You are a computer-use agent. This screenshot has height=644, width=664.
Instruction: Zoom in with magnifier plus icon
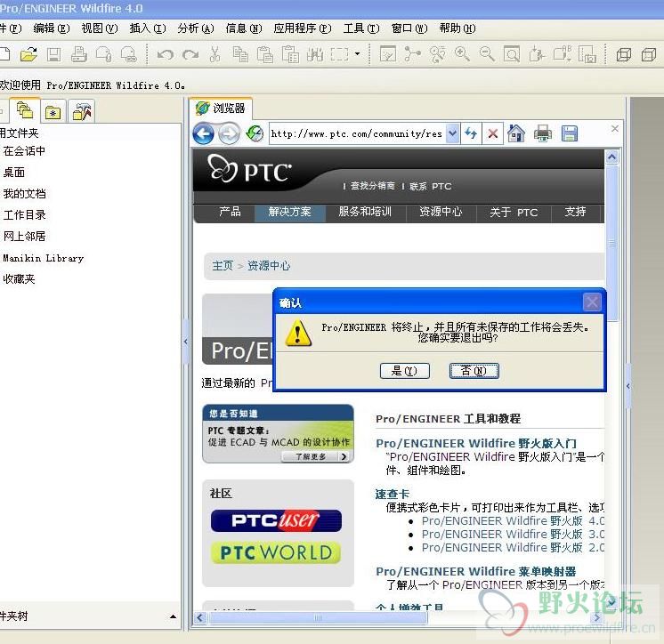462,54
